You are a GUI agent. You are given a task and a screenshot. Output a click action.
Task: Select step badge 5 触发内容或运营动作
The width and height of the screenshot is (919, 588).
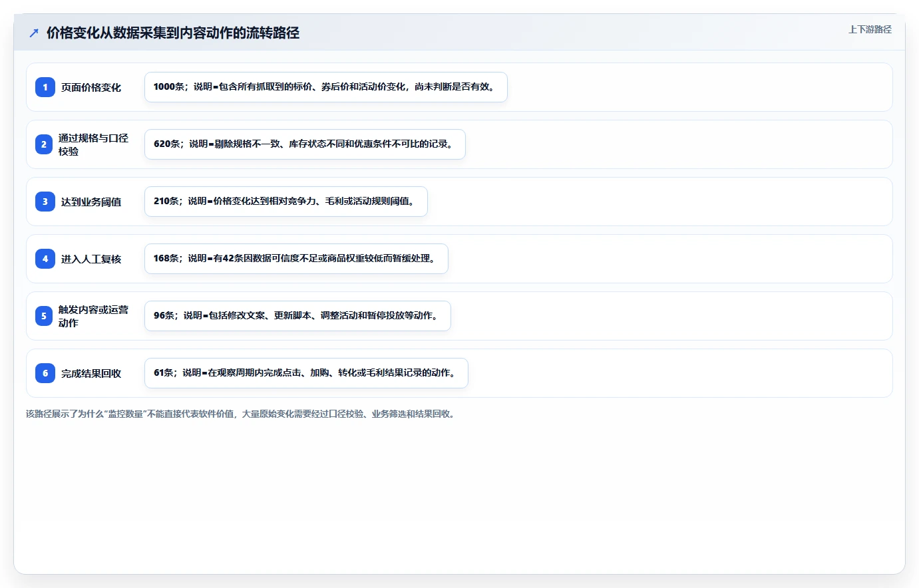coord(44,316)
